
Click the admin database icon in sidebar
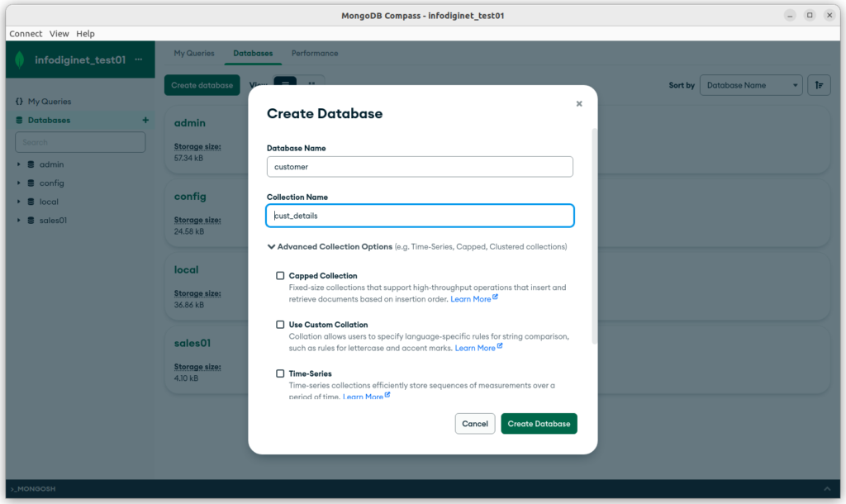[x=31, y=164]
